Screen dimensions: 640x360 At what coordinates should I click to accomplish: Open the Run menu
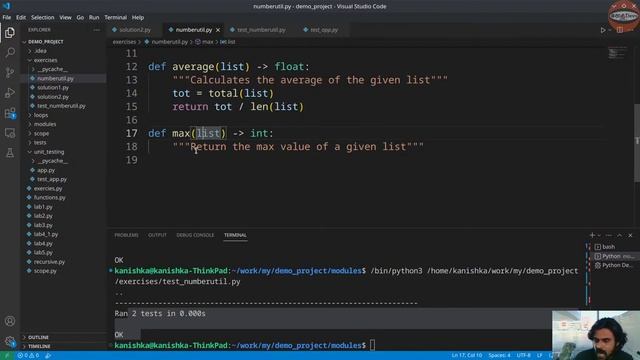click(x=94, y=18)
